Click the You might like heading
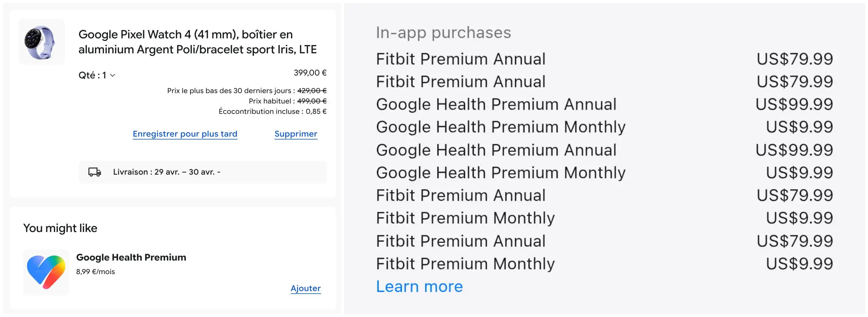Viewport: 868px width, 317px height. pos(60,228)
